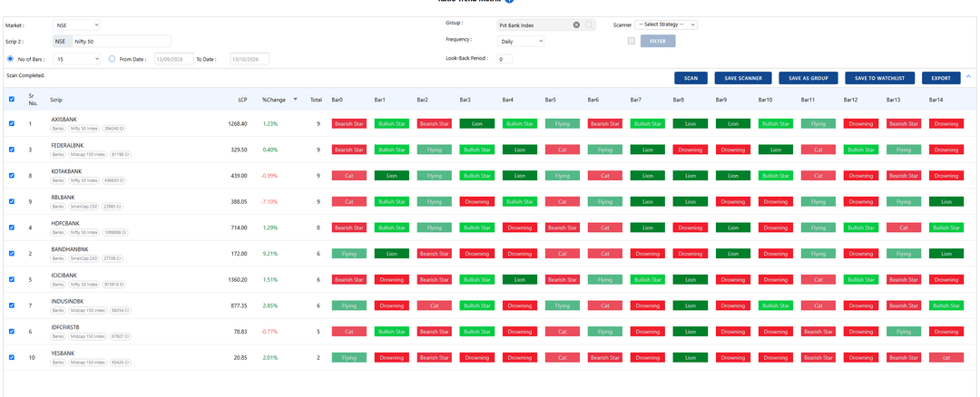Click the Nifty 50 Index tag under KOTAKBANK
The height and width of the screenshot is (397, 980).
tap(83, 180)
